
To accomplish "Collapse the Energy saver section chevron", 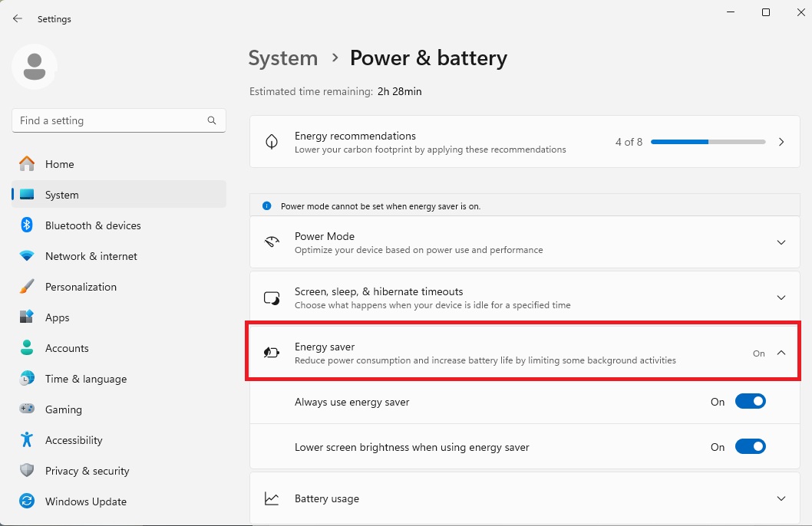I will 781,353.
